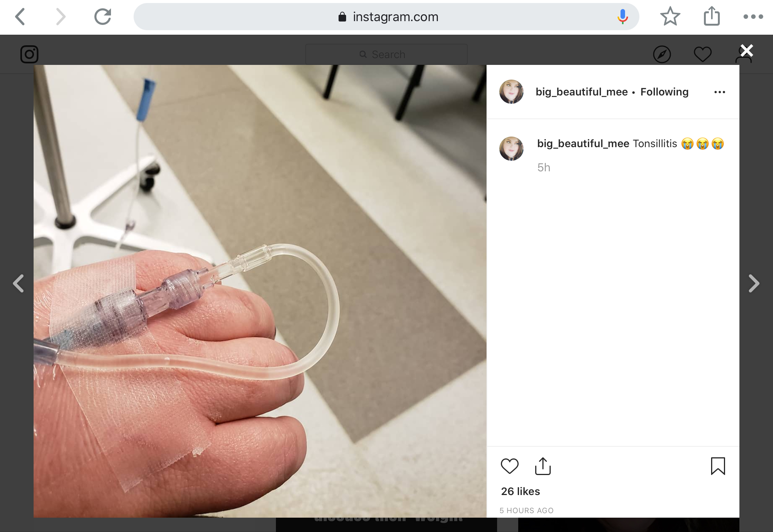This screenshot has width=773, height=532.
Task: Bookmark the page with the browser star icon
Action: pyautogui.click(x=670, y=17)
